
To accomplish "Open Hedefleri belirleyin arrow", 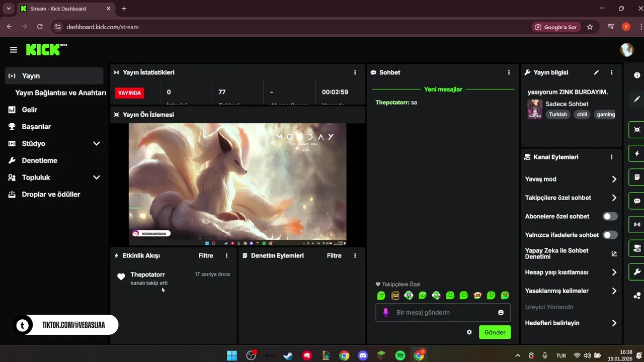I will (614, 323).
